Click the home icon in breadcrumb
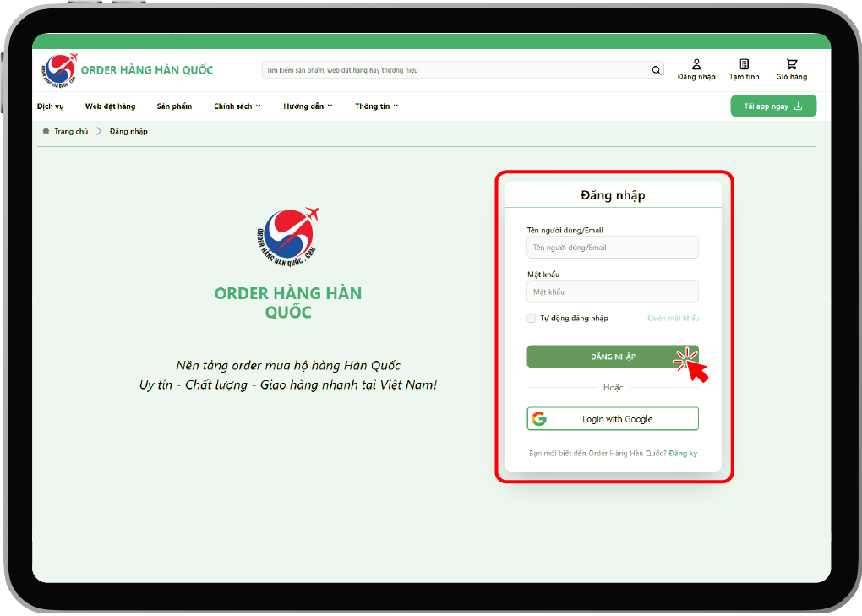 pyautogui.click(x=46, y=131)
